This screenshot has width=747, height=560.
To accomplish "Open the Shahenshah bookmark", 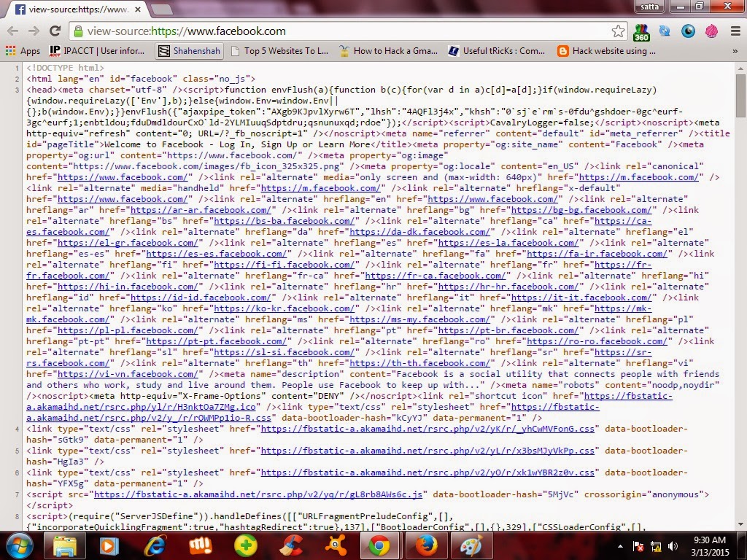I will tap(190, 51).
